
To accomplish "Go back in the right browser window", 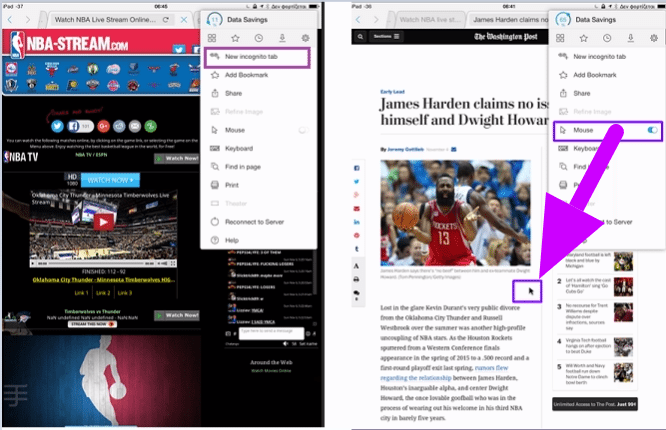I will [x=358, y=20].
